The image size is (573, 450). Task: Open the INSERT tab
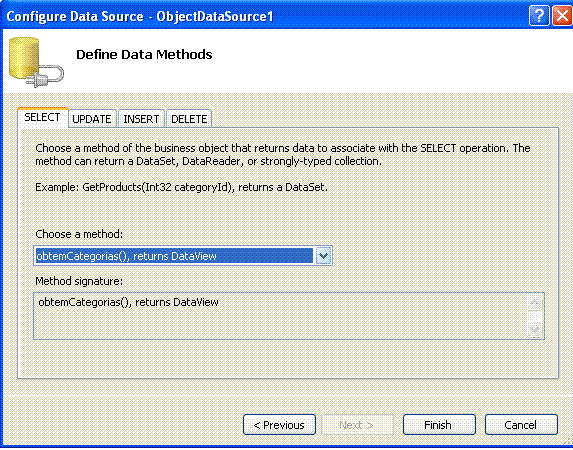pos(141,119)
